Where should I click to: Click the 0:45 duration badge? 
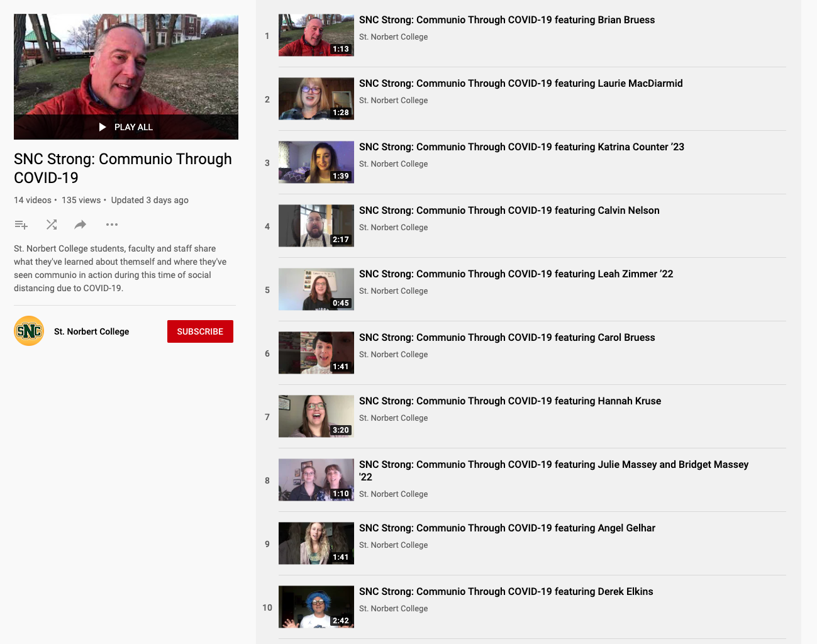point(341,303)
